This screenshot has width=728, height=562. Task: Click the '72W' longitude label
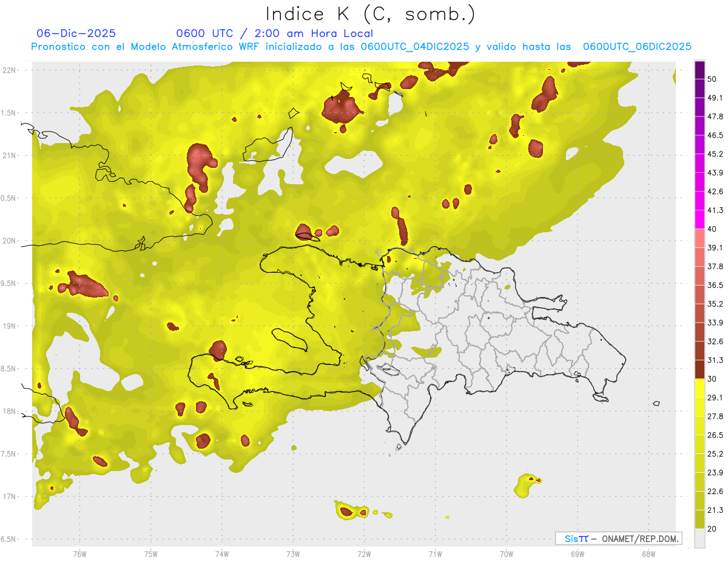click(x=364, y=554)
